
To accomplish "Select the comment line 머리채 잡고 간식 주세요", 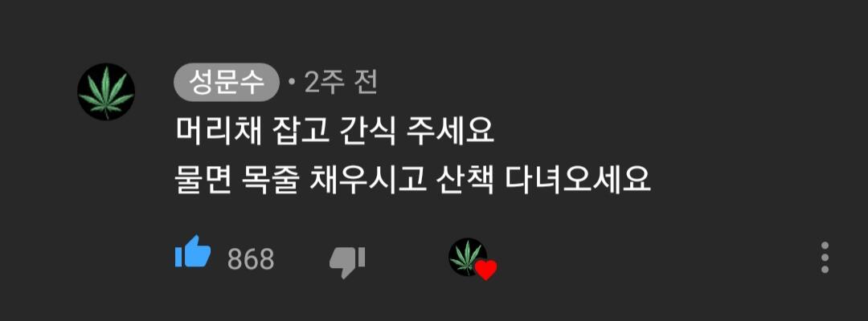I will point(334,132).
